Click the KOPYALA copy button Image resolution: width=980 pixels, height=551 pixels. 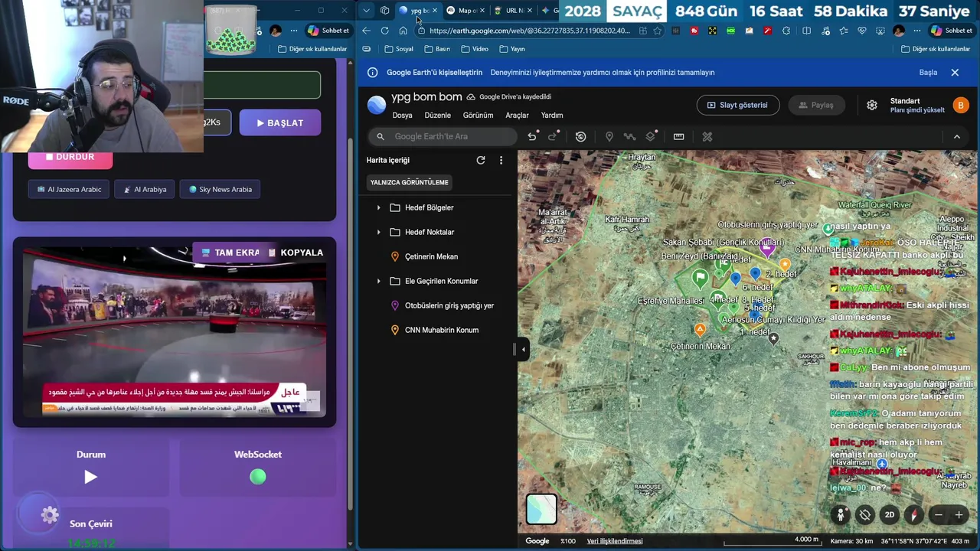click(x=295, y=253)
